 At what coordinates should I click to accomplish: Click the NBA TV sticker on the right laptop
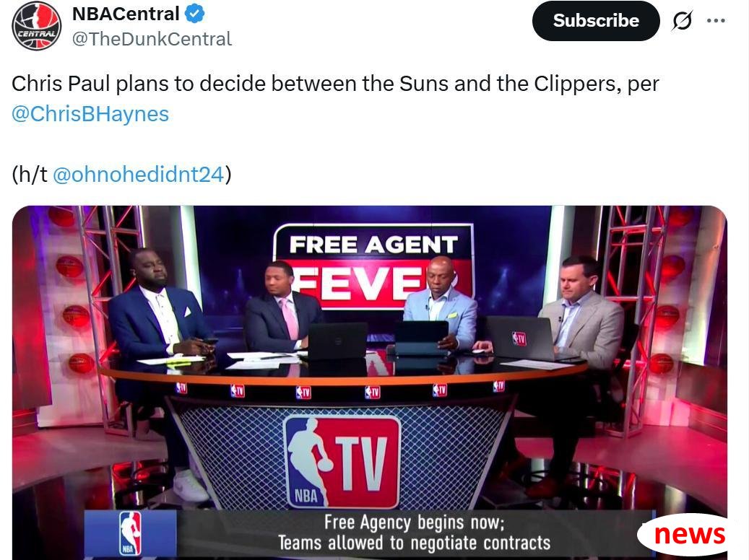(x=519, y=338)
